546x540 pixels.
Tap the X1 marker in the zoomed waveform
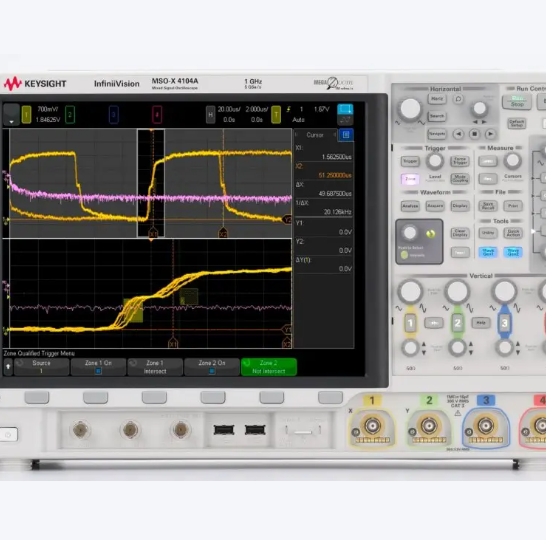tap(173, 344)
